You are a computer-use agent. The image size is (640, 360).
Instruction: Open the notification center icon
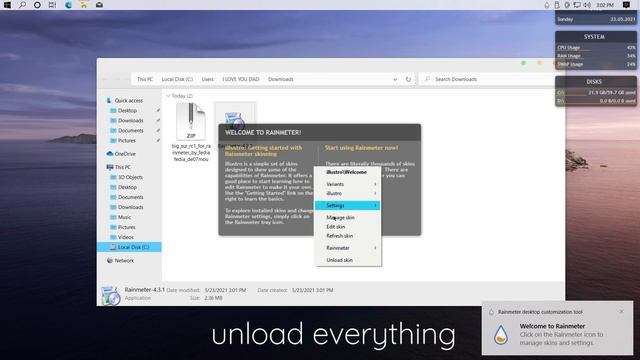[626, 5]
